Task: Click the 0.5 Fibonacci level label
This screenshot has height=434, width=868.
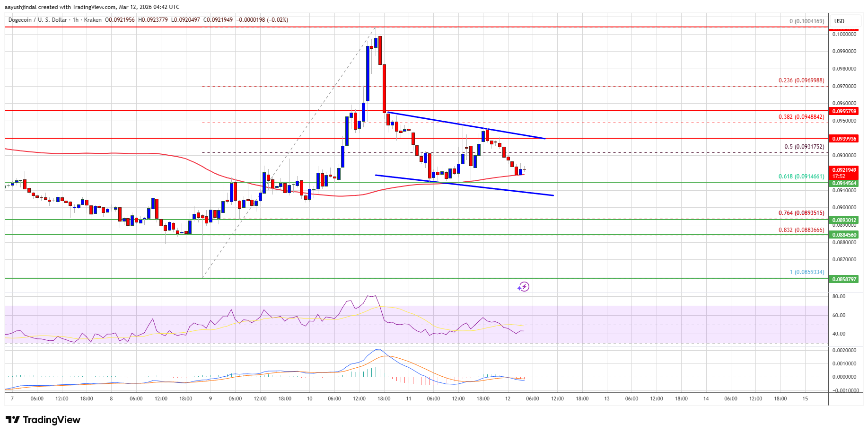Action: (804, 147)
